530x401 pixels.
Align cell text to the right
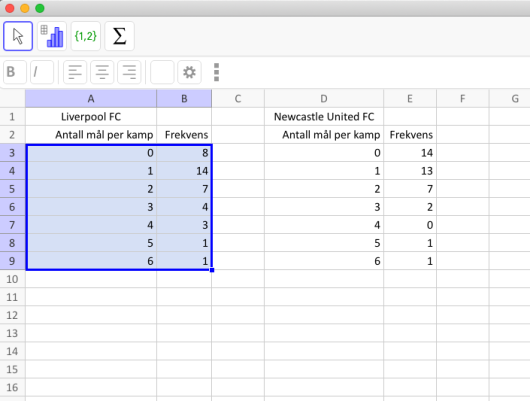pos(129,72)
